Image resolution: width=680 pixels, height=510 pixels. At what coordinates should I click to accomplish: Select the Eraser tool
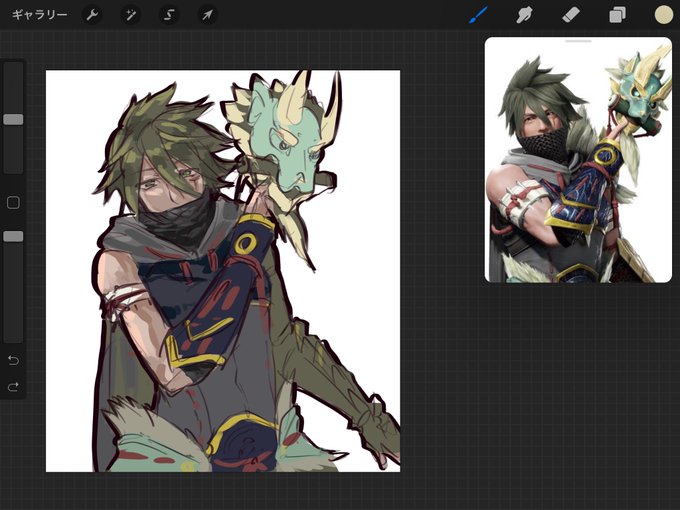click(571, 15)
